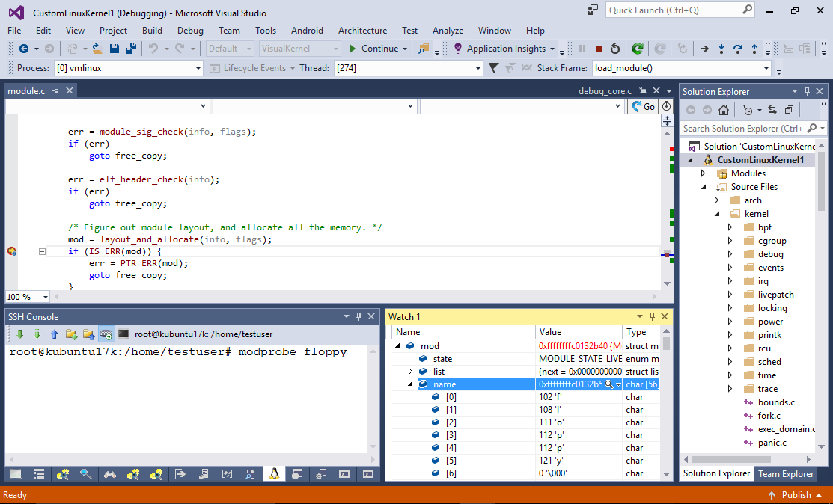Click Show Next Statement arrow icon
The height and width of the screenshot is (504, 833).
click(704, 49)
